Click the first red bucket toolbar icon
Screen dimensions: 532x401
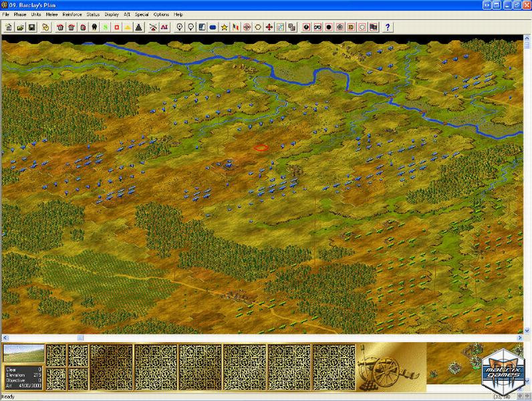[60, 27]
